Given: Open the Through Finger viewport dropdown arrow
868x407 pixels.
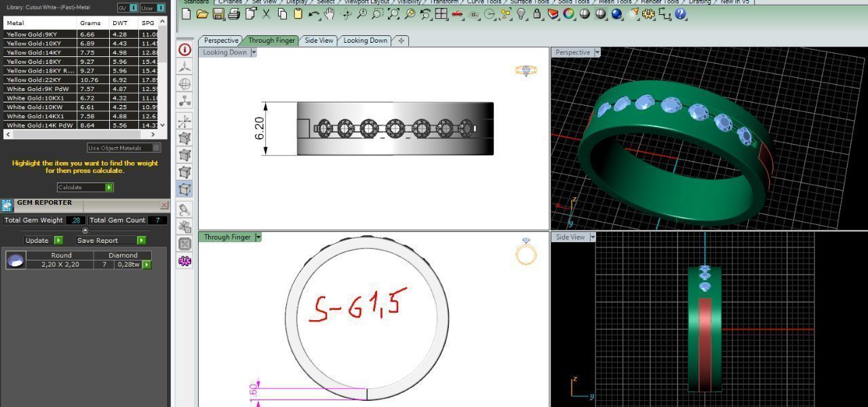Looking at the screenshot, I should click(258, 237).
